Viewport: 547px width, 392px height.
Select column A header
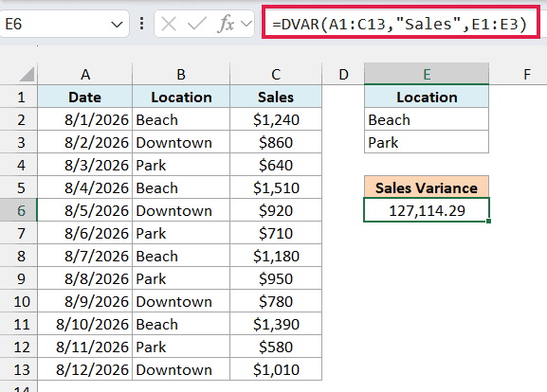click(x=84, y=74)
